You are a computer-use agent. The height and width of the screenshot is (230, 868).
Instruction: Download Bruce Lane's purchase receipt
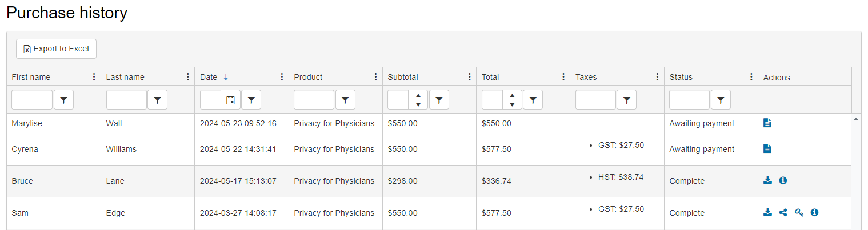click(767, 180)
